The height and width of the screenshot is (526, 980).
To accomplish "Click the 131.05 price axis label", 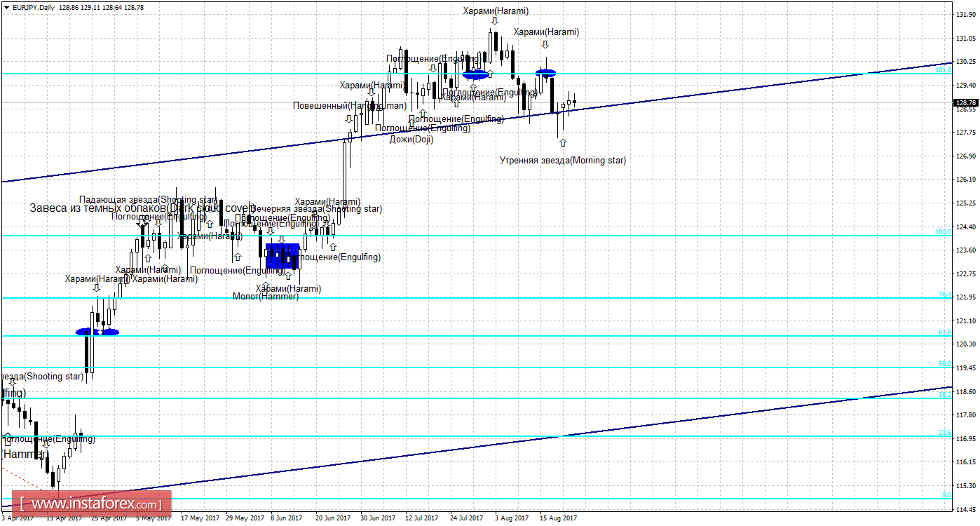I will (x=967, y=38).
